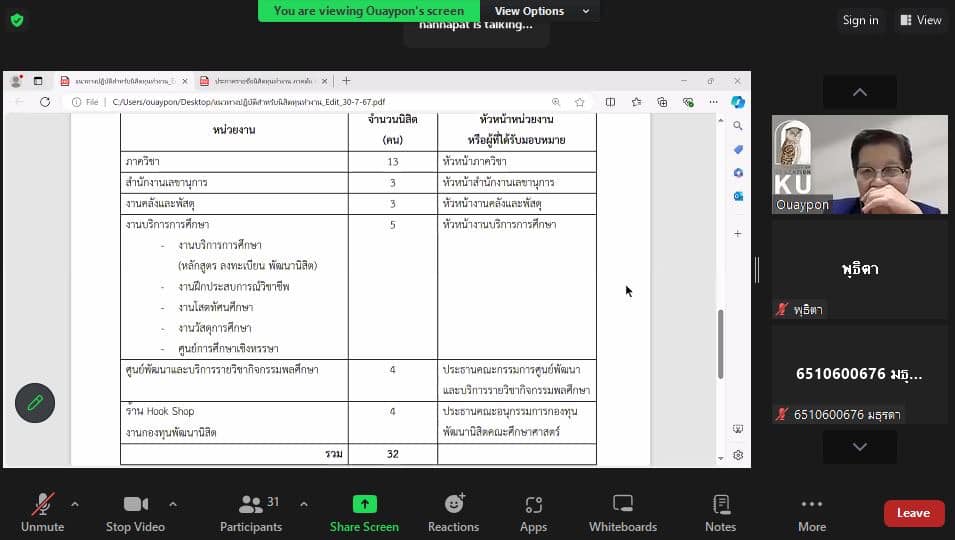Click the Edge sidebar screenshot icon above gear
The height and width of the screenshot is (540, 955).
738,429
